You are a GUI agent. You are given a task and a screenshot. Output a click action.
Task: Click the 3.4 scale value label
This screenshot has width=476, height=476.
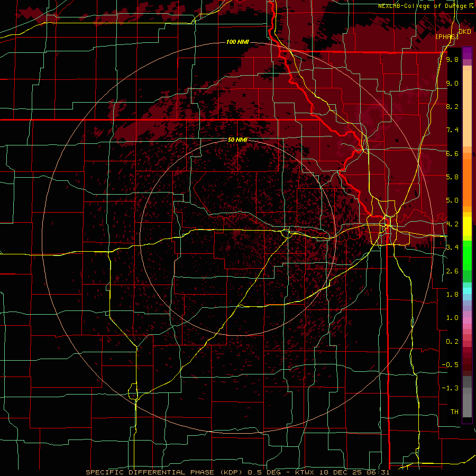click(x=452, y=248)
